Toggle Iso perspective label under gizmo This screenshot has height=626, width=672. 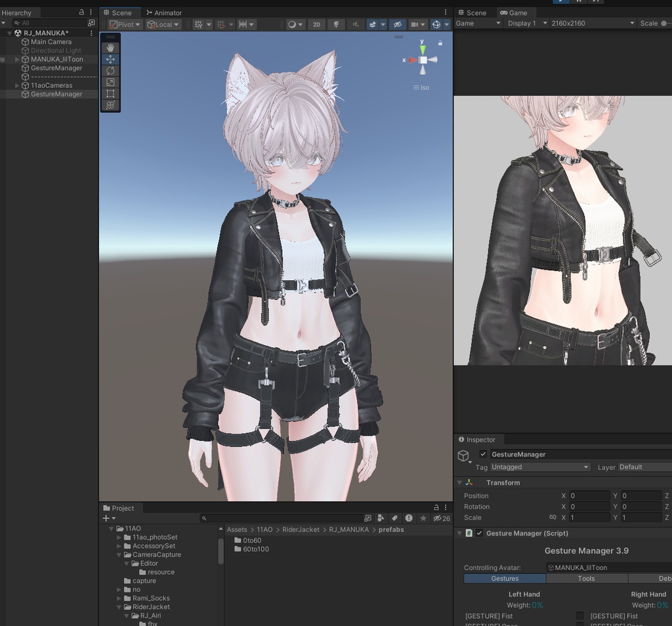pos(421,87)
